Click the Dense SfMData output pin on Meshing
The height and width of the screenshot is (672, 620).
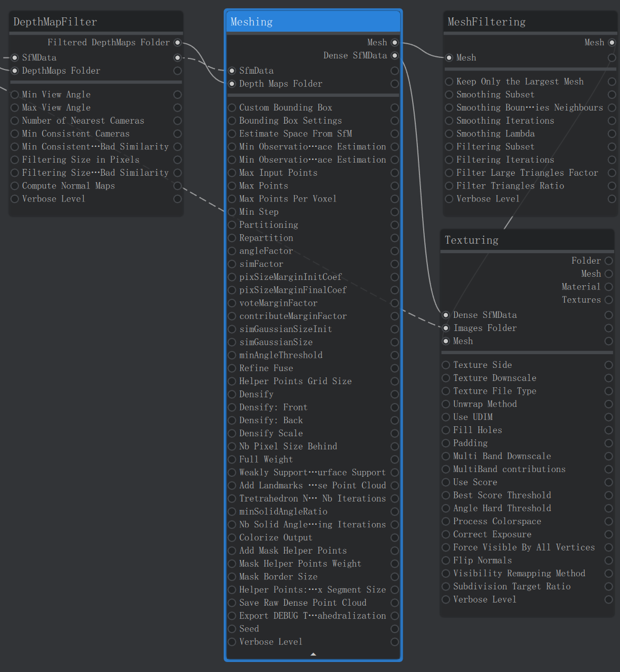[x=395, y=55]
